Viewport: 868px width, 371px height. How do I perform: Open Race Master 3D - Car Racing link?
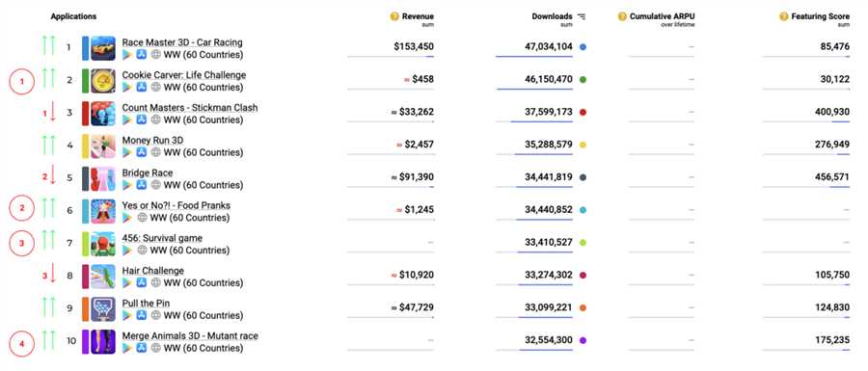tap(182, 42)
